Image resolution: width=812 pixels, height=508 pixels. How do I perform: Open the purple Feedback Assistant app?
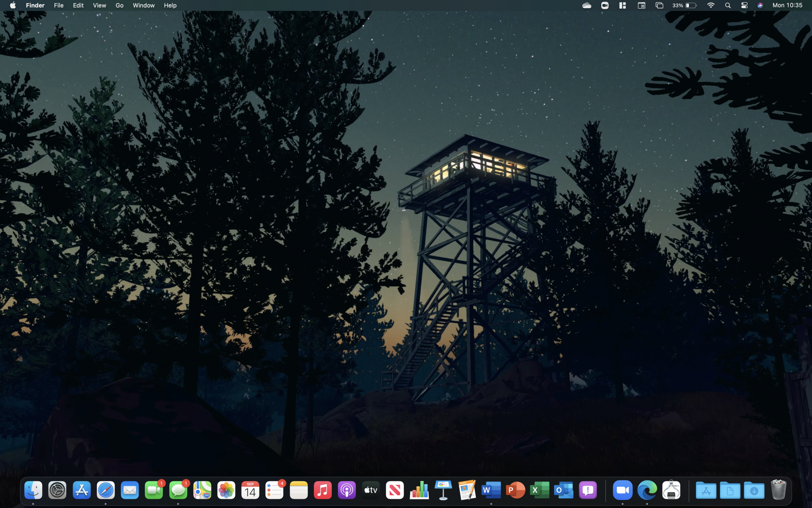click(588, 490)
